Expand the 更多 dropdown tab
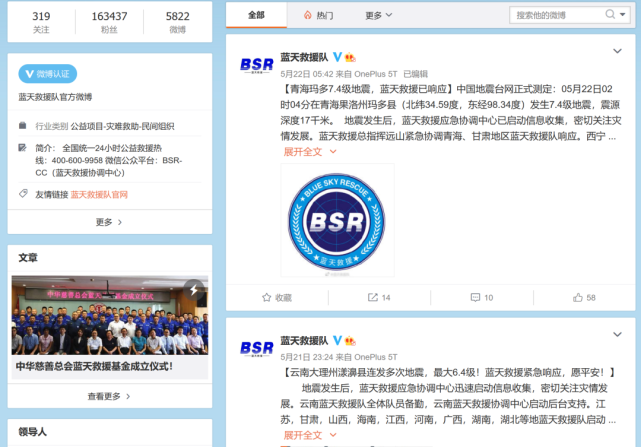 tap(379, 15)
